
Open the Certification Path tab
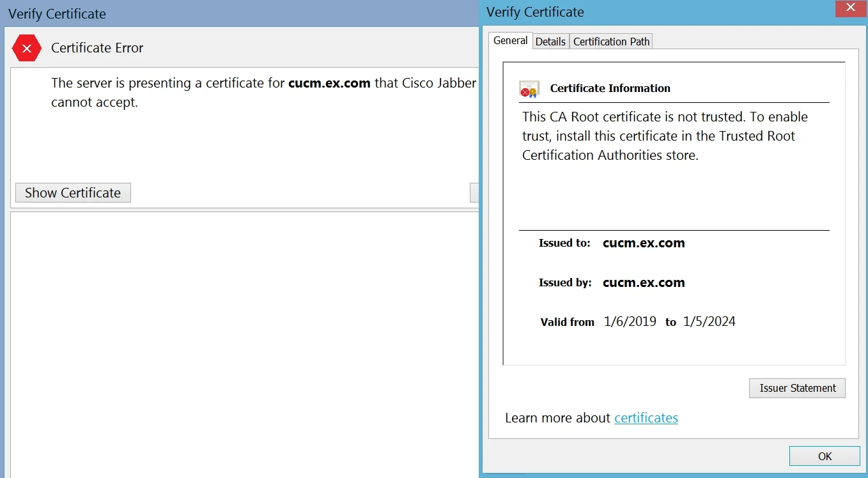(611, 42)
